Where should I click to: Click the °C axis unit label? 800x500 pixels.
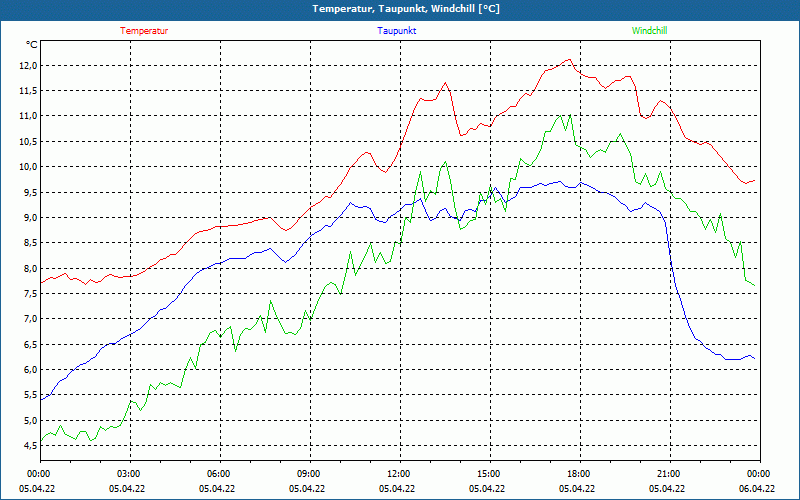click(x=32, y=45)
